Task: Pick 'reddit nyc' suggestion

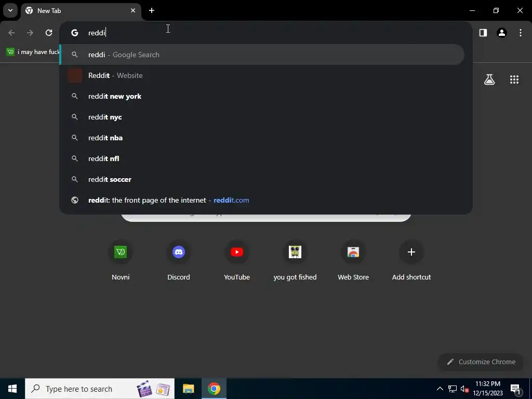Action: (262, 117)
